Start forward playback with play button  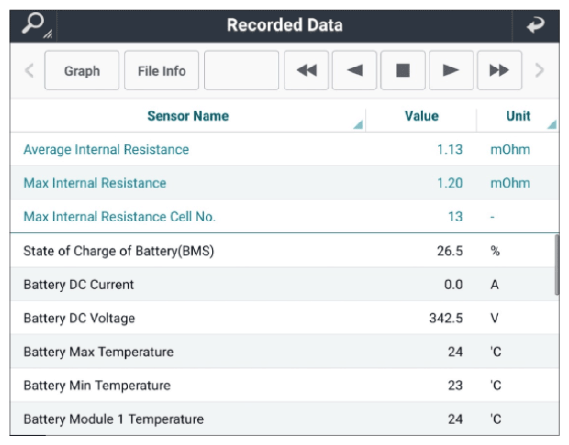451,70
